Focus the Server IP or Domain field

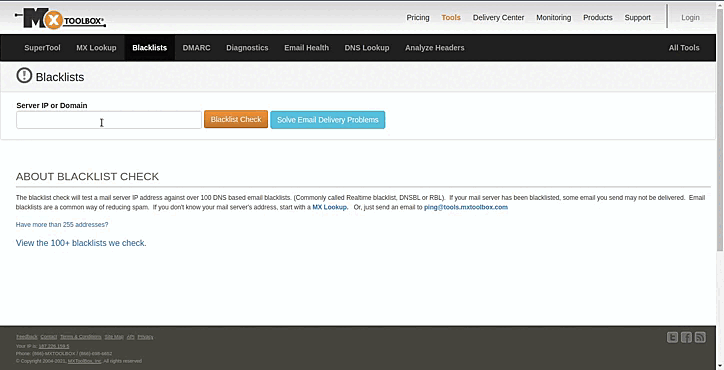(109, 120)
